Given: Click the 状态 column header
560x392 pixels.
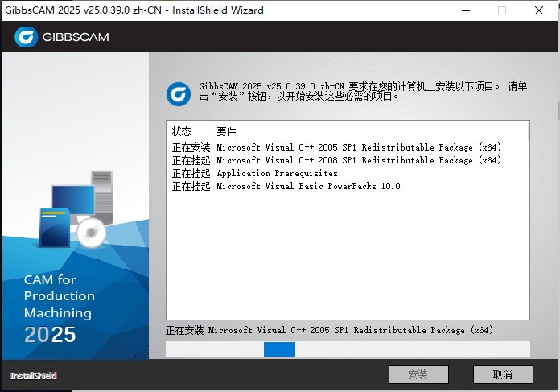Looking at the screenshot, I should (x=182, y=131).
